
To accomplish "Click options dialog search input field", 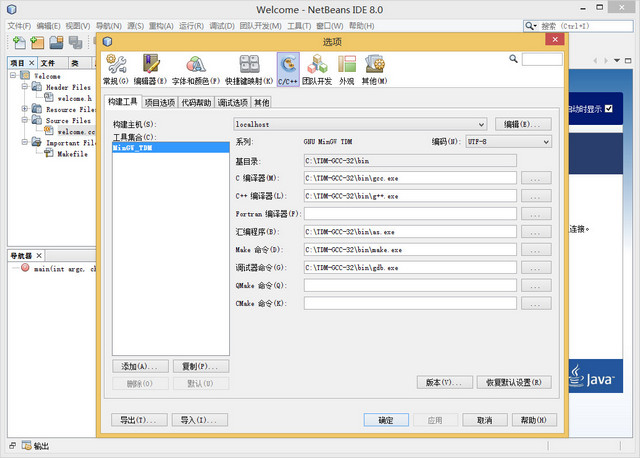I will pos(542,60).
